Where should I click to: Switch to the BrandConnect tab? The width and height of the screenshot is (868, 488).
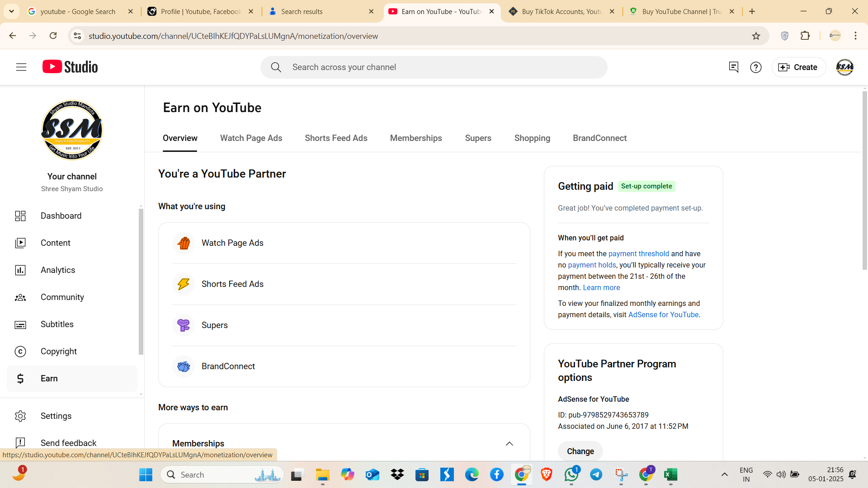pos(600,138)
